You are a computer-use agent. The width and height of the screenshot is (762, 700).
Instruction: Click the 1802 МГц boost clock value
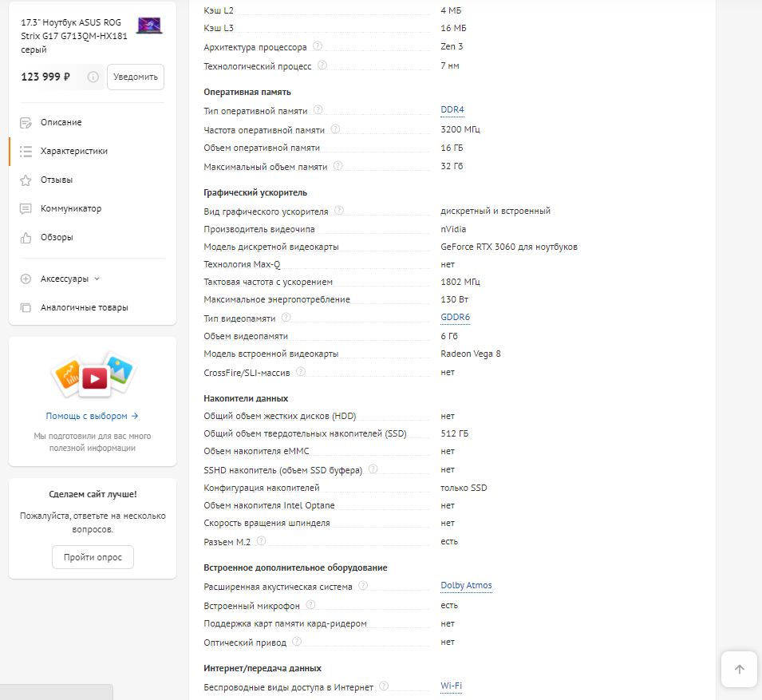460,282
